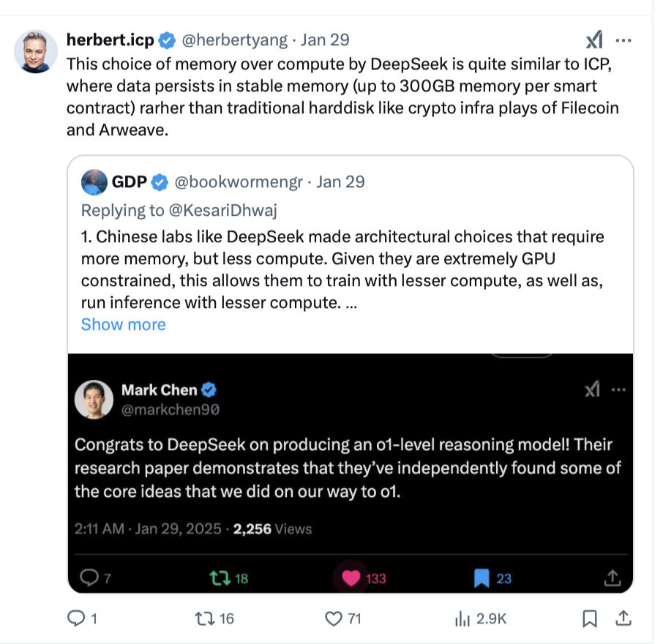The height and width of the screenshot is (644, 663).
Task: Click the blue bookmark showing 23
Action: coord(482,578)
